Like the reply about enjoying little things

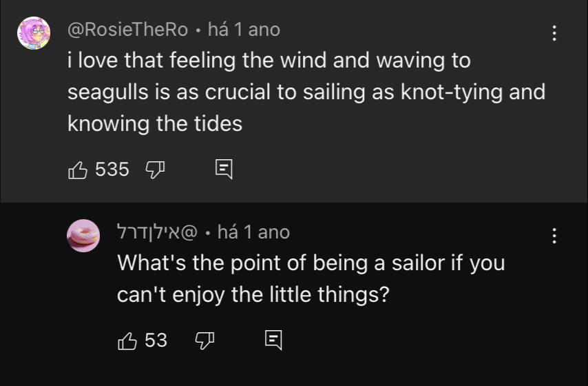click(127, 339)
